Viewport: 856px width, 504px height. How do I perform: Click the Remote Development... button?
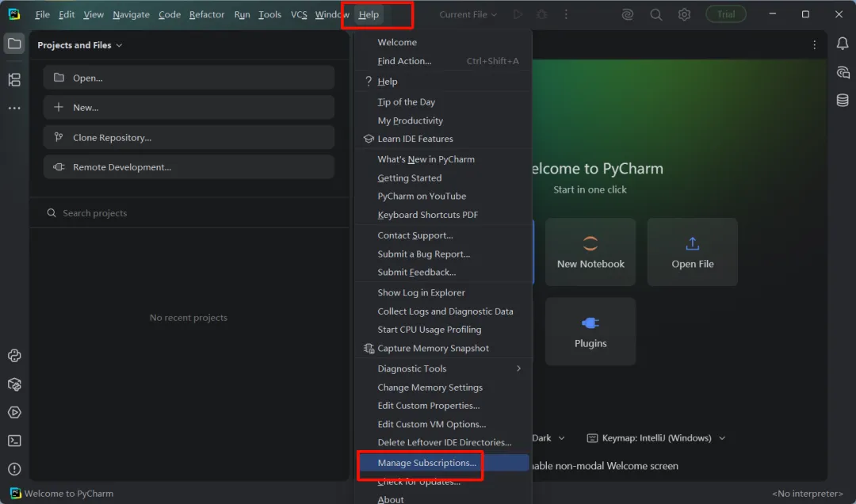[189, 167]
